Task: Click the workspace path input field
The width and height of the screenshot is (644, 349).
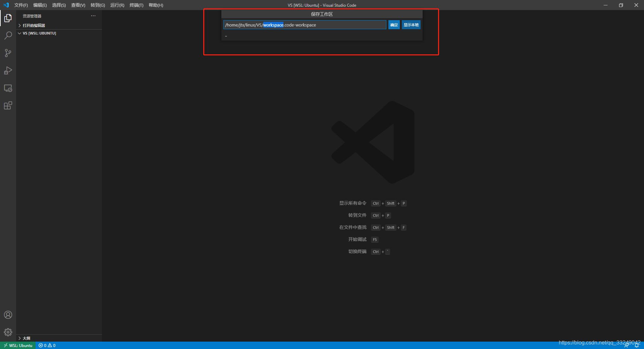Action: tap(305, 25)
